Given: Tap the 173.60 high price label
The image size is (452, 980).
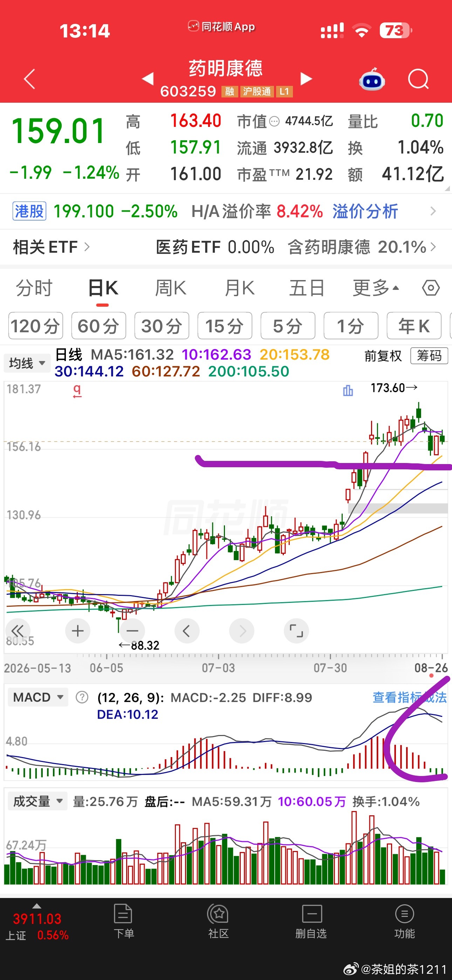Looking at the screenshot, I should (394, 388).
